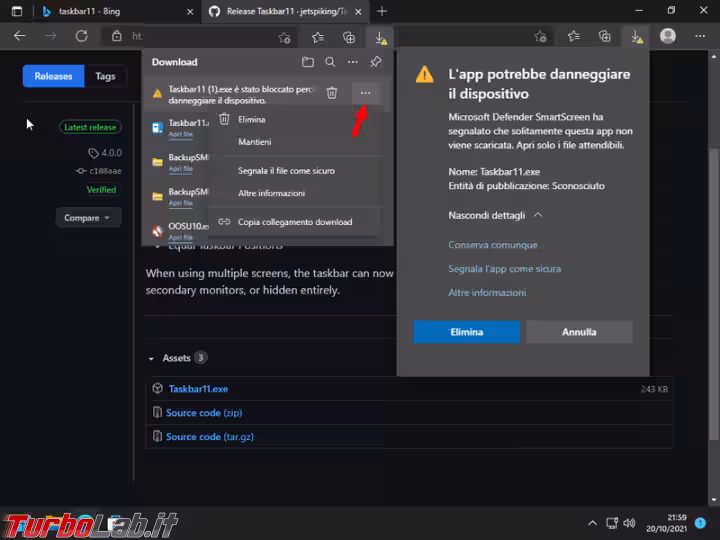
Task: Click Altre informazioni link in SmartScreen dialog
Action: tap(487, 292)
